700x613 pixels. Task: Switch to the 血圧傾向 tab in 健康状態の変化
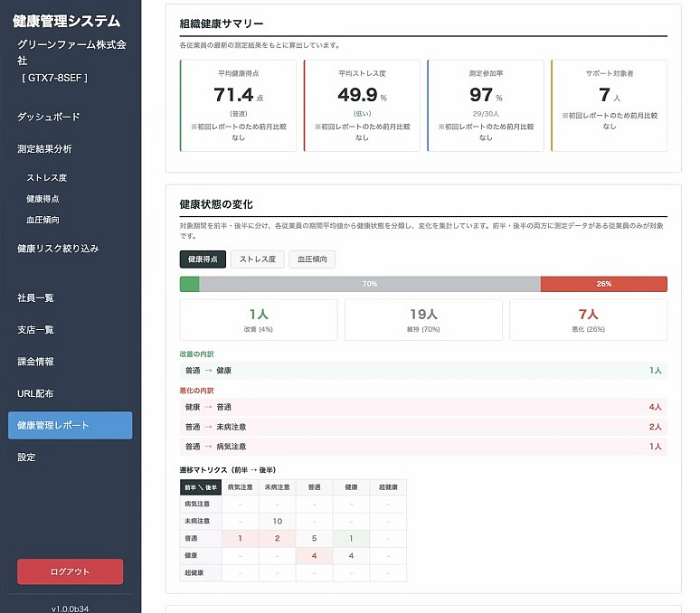[x=312, y=259]
